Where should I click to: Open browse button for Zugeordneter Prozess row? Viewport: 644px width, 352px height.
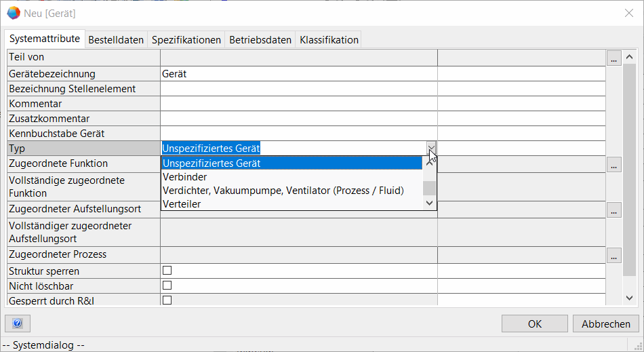[x=613, y=256]
